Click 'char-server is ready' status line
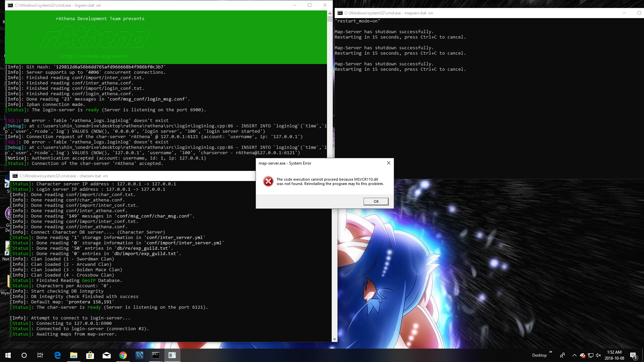Screen dimensions: 644x362 point(109,307)
